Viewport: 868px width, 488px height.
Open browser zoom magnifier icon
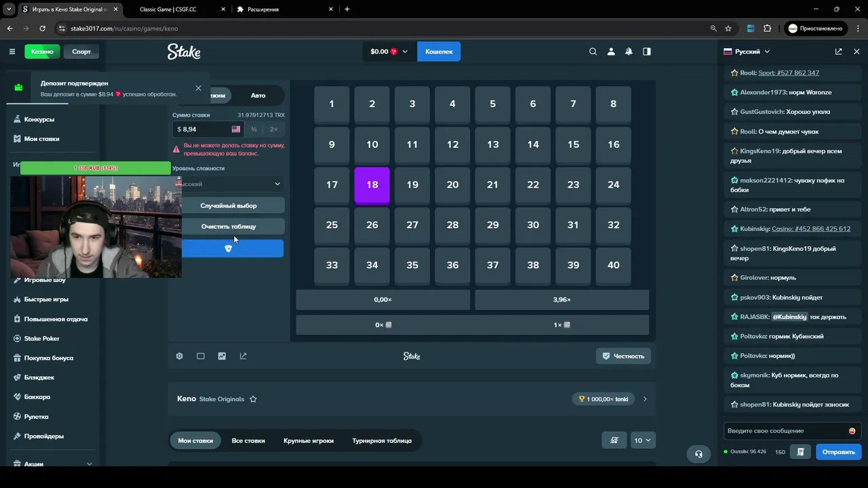tap(713, 28)
